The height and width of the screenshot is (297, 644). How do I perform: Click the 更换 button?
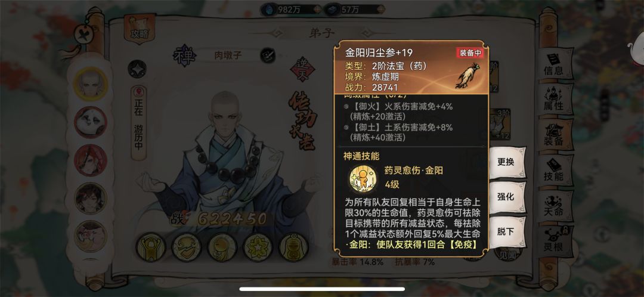506,162
